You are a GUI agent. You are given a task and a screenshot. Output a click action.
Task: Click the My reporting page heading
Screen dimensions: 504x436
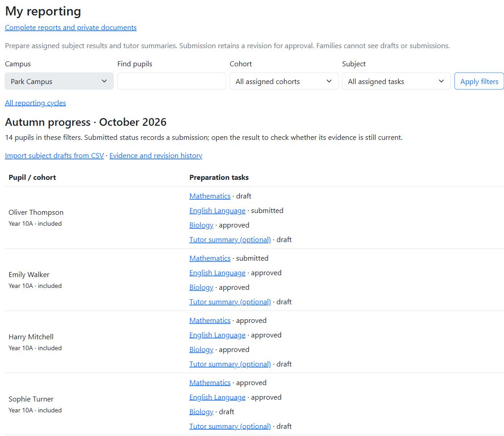pyautogui.click(x=43, y=11)
